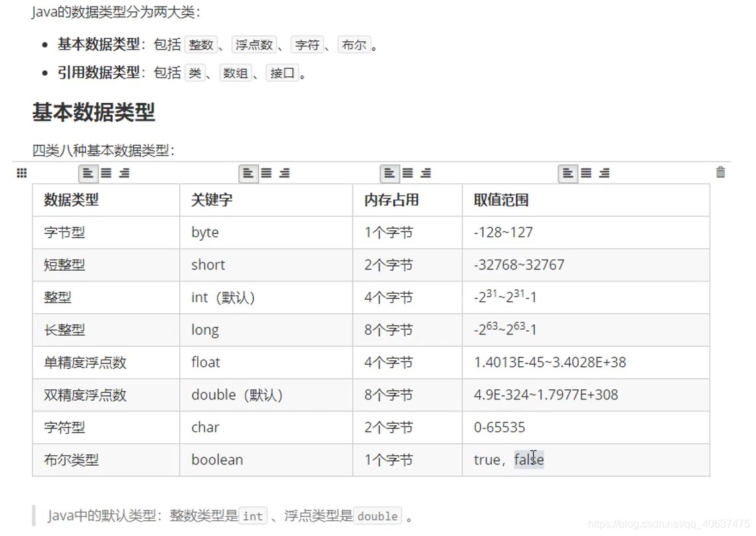Click the int range cell with exponent 31
Screen dimensions: 756x536
pyautogui.click(x=586, y=297)
